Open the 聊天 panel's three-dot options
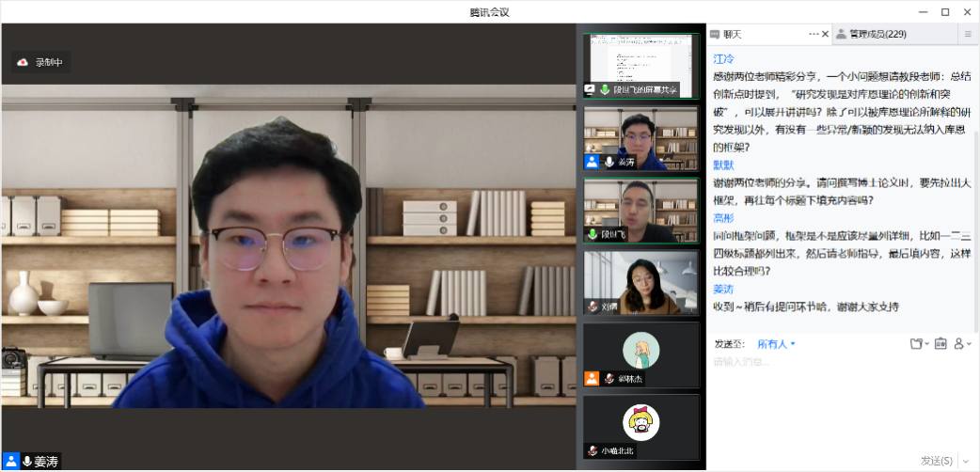The height and width of the screenshot is (472, 980). point(814,34)
